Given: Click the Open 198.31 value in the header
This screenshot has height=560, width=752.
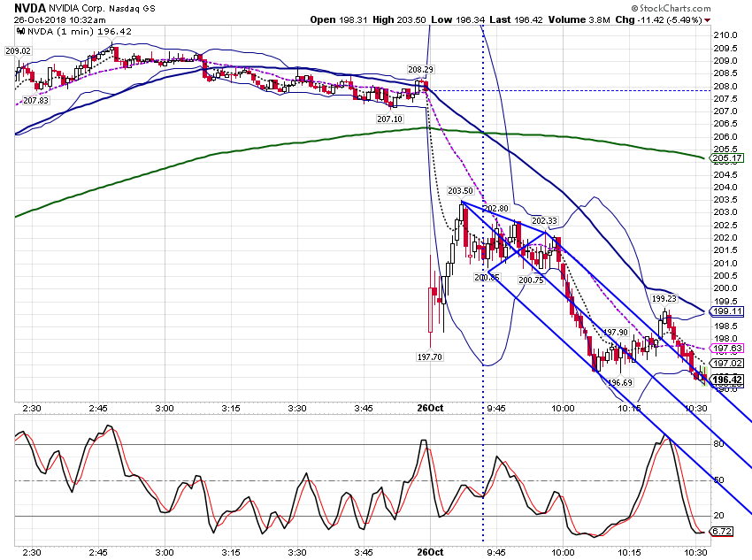Looking at the screenshot, I should (339, 19).
